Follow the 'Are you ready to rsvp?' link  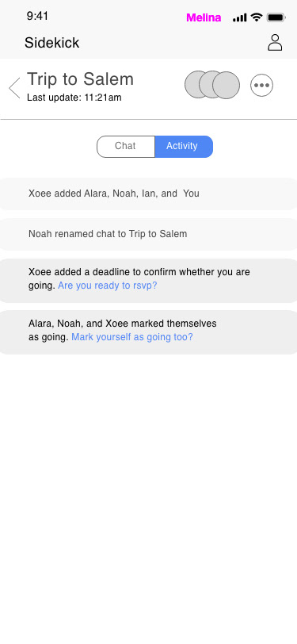[108, 286]
